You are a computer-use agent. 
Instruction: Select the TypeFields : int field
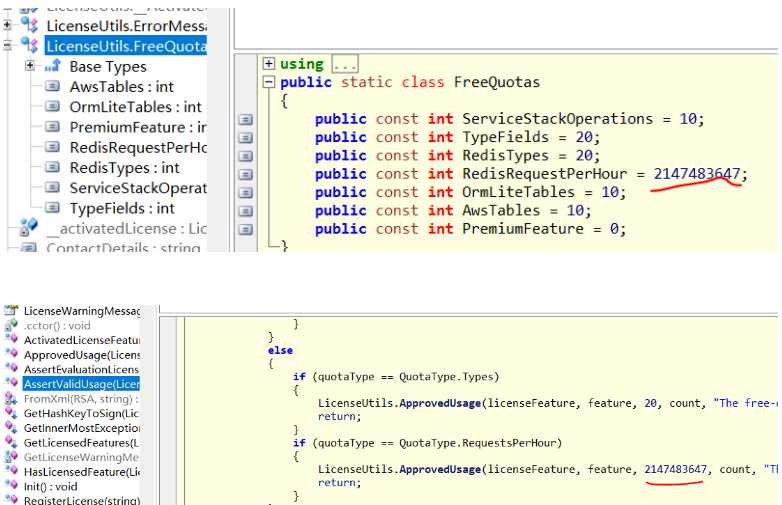122,208
